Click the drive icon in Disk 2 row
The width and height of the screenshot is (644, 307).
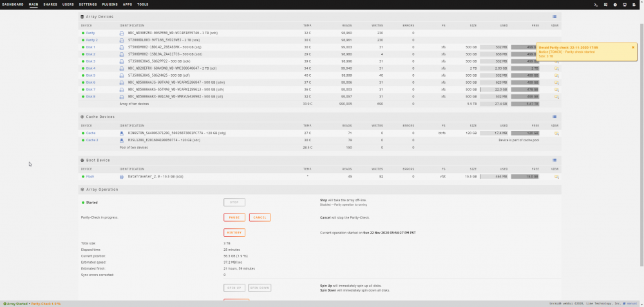[122, 54]
